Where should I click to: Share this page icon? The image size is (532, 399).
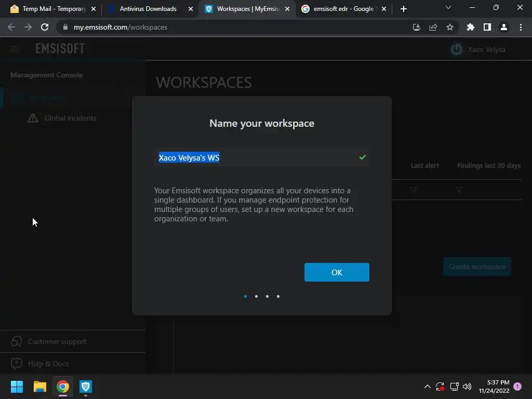pos(433,27)
